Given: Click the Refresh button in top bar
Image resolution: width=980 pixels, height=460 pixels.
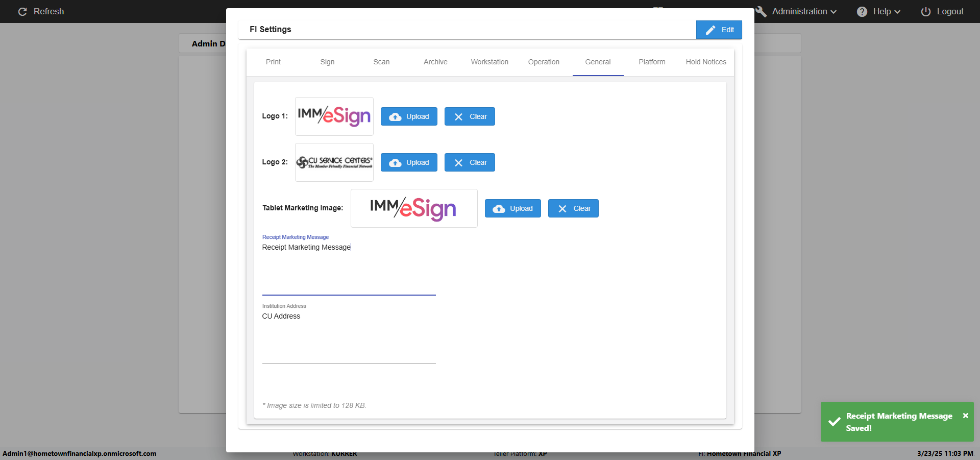Looking at the screenshot, I should tap(41, 11).
